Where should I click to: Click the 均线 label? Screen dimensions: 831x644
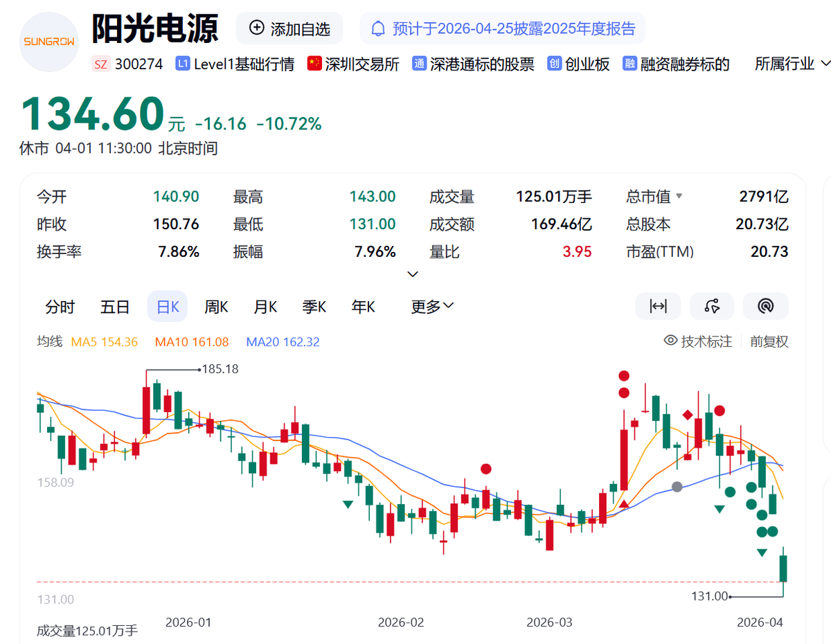coord(50,341)
